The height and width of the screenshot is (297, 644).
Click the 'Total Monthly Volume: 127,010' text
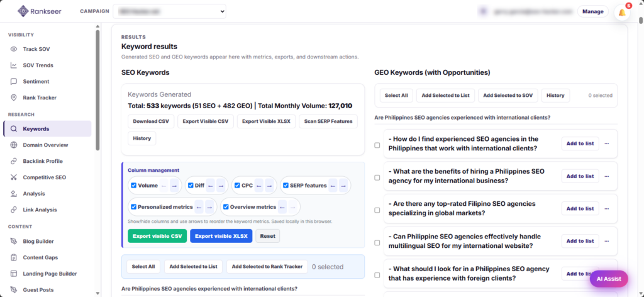click(x=305, y=106)
